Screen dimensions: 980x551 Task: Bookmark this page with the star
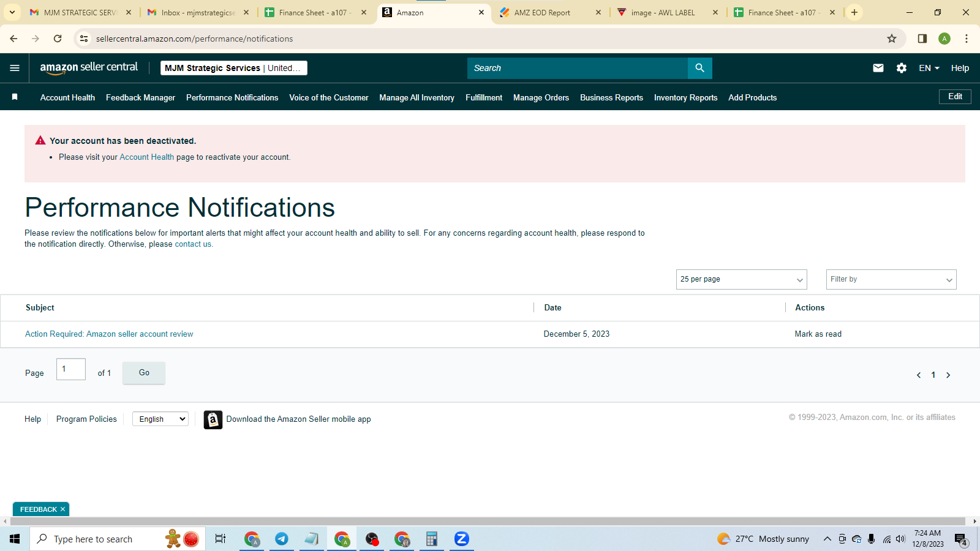892,39
